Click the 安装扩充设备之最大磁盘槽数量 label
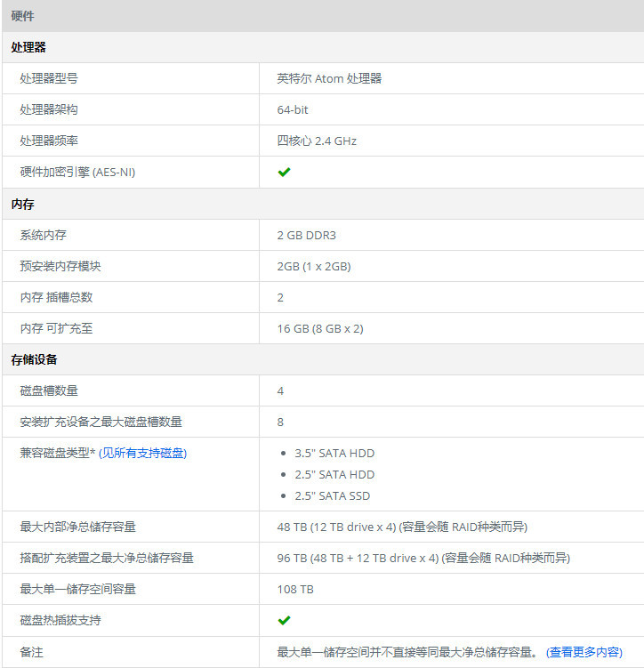Image resolution: width=644 pixels, height=668 pixels. [x=101, y=422]
